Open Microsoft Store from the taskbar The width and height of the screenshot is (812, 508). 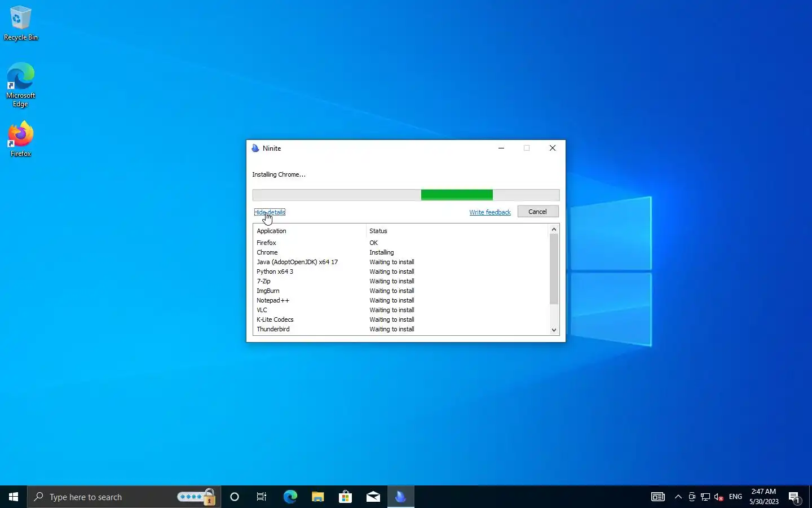point(345,497)
